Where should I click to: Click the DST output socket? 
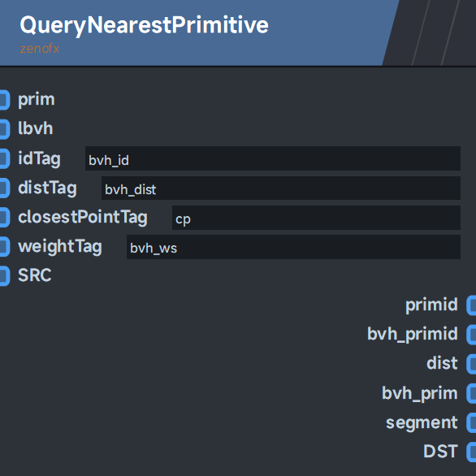tap(471, 452)
